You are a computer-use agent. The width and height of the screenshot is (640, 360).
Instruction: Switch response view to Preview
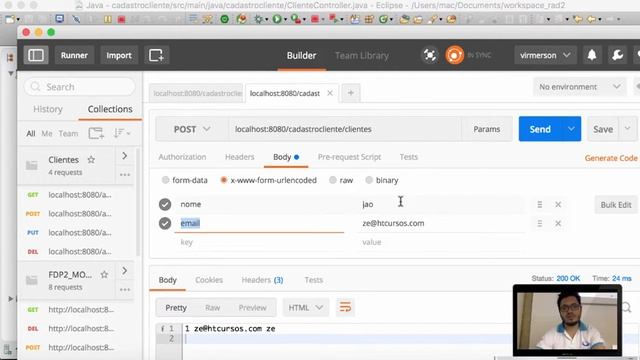(x=252, y=308)
